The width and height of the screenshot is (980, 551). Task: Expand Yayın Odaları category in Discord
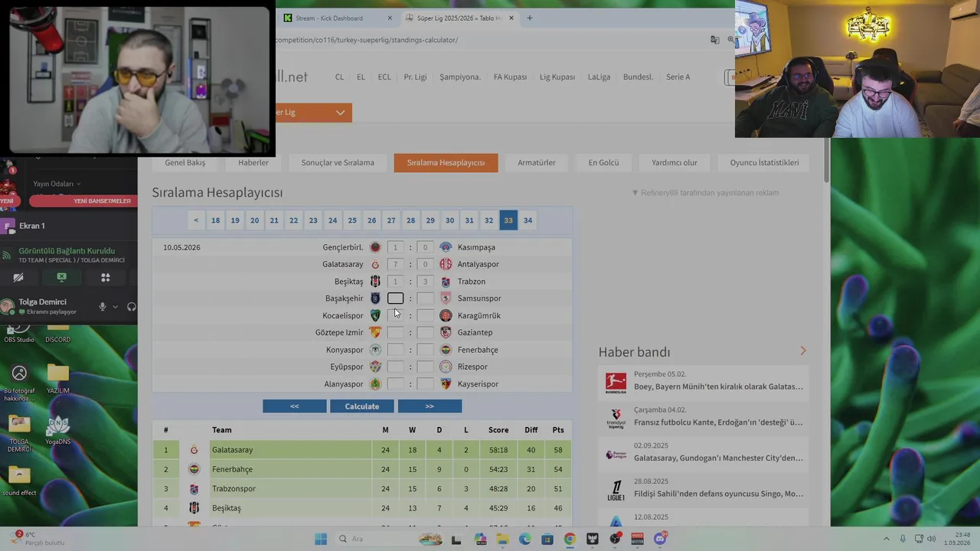[57, 184]
